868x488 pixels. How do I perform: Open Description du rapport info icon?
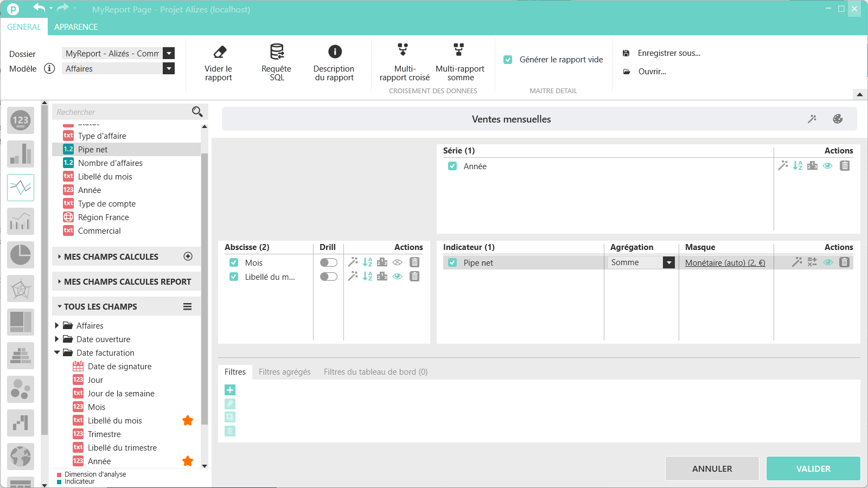pyautogui.click(x=335, y=52)
